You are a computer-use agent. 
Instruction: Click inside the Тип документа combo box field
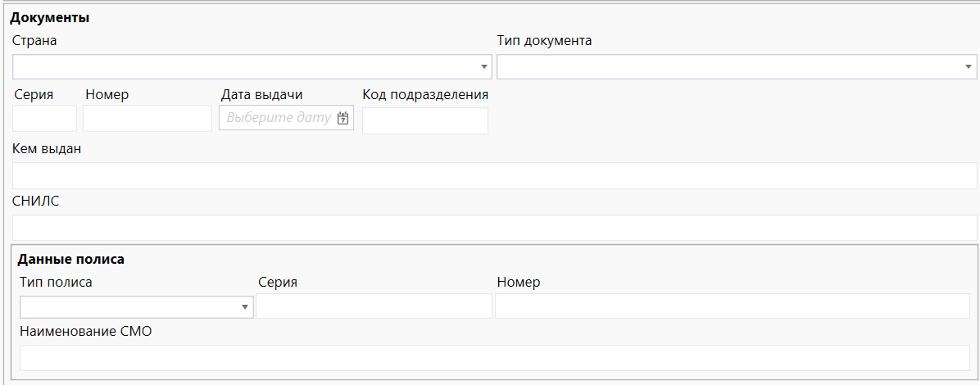729,67
